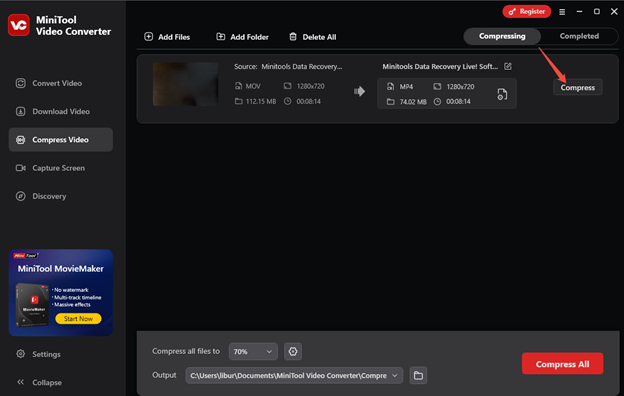The image size is (624, 396).
Task: Click Start Now on the MovieMaker ad
Action: coord(78,318)
